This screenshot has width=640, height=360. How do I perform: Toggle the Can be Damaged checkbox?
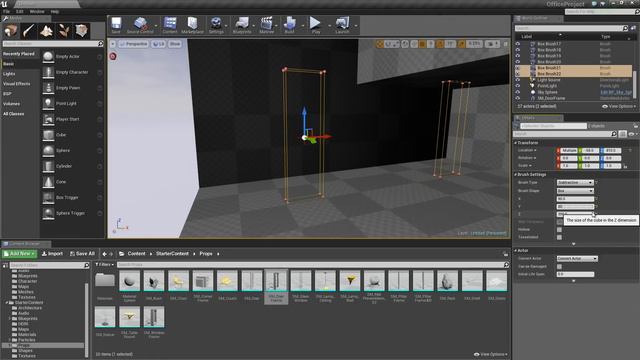pos(559,267)
